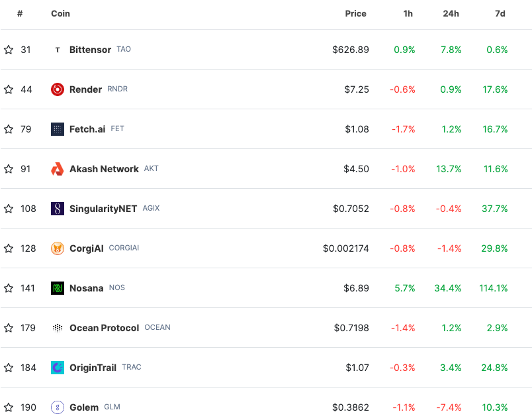
Task: Click the Ocean Protocol logo icon
Action: tap(58, 328)
